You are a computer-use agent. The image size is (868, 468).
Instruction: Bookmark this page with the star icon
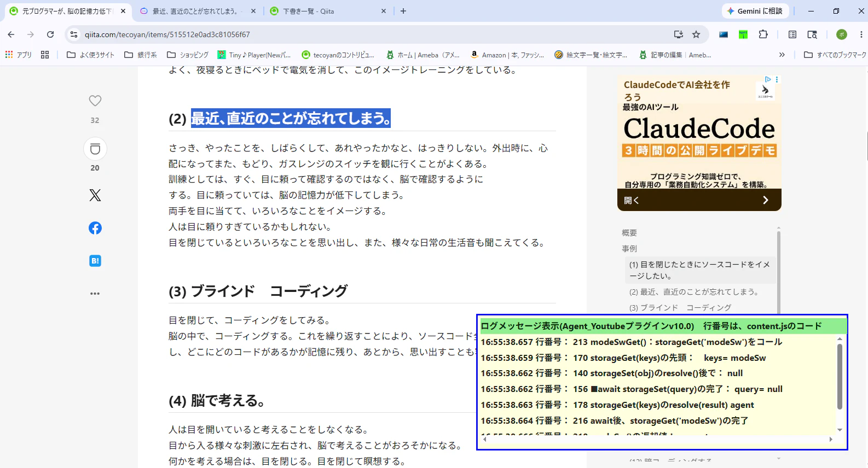[x=696, y=34]
